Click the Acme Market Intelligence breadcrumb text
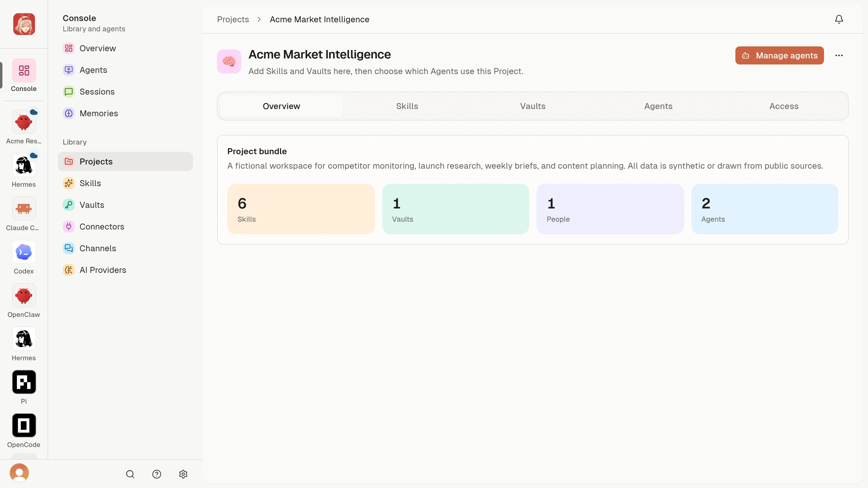The width and height of the screenshot is (868, 488). (x=319, y=19)
